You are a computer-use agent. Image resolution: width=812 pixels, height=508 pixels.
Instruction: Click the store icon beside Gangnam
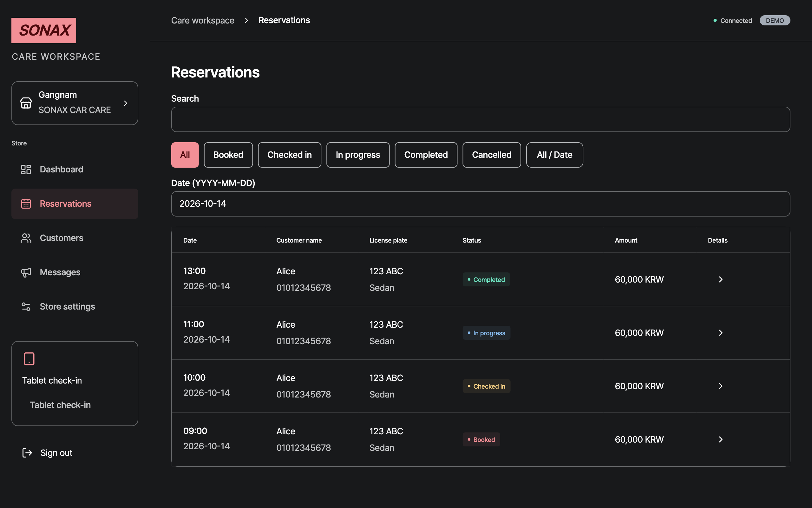click(x=26, y=103)
